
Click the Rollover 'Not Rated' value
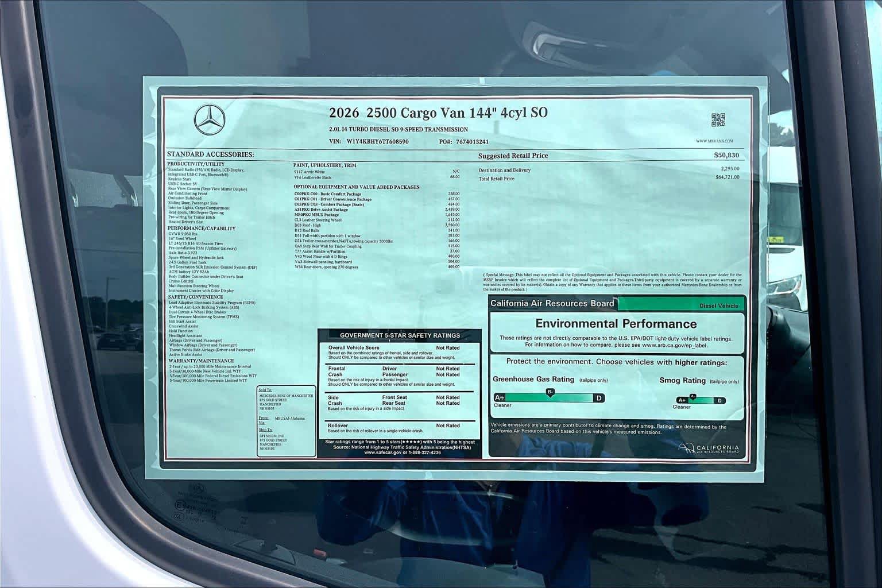point(448,425)
